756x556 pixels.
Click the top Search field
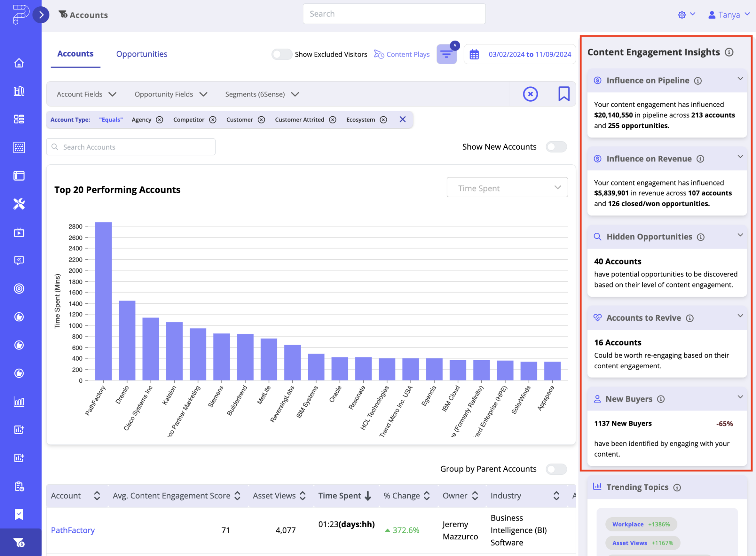click(x=394, y=14)
